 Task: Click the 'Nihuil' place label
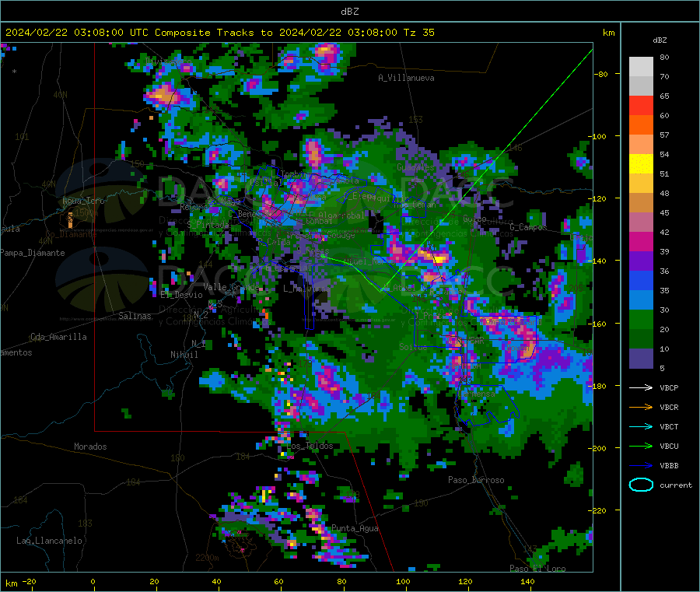pos(184,355)
